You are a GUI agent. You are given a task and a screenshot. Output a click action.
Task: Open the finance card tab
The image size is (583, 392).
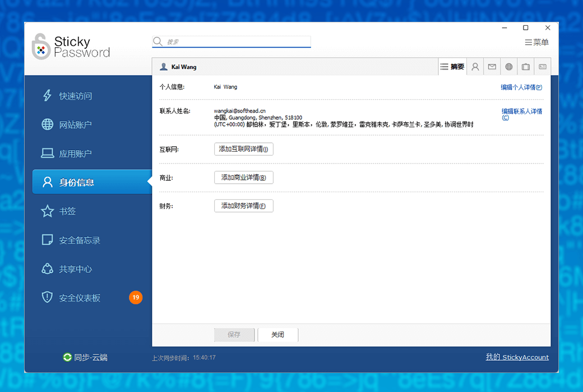tap(543, 67)
